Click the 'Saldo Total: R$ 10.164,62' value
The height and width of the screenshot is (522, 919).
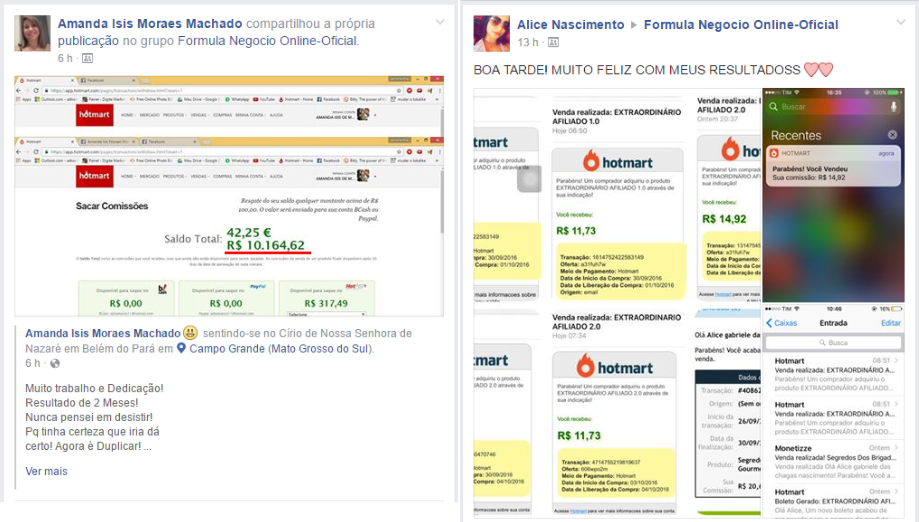coord(266,245)
